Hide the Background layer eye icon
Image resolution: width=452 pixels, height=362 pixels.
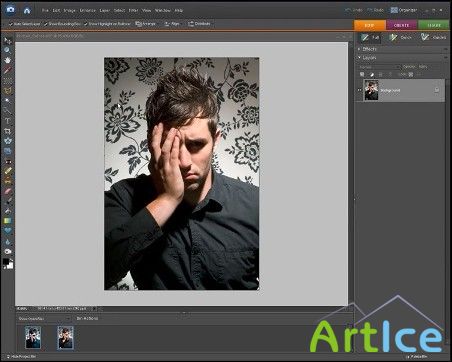coord(360,90)
